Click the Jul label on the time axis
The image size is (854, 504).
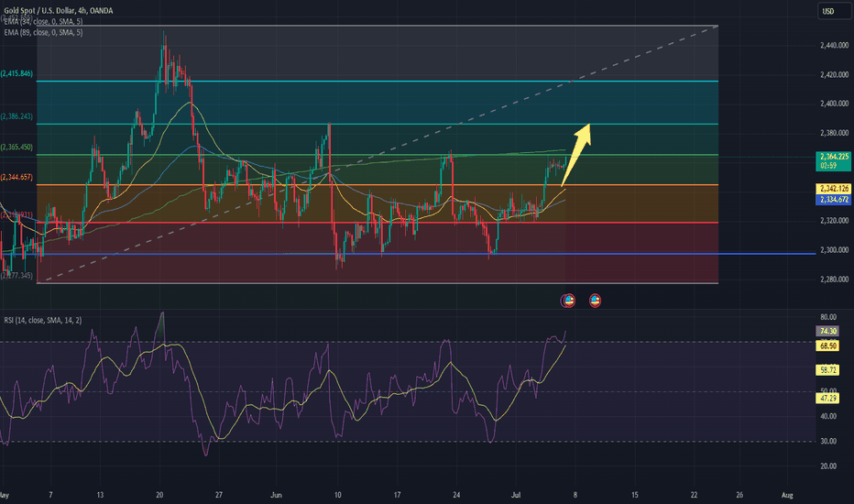516,495
